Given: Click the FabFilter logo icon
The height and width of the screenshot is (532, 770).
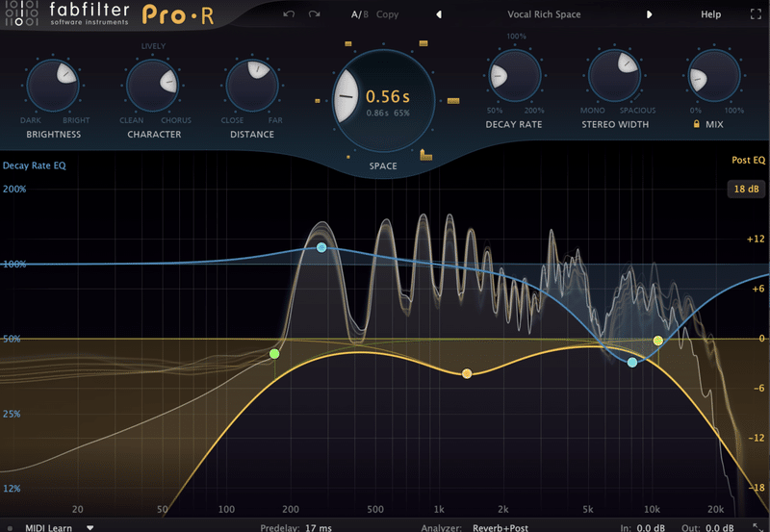Looking at the screenshot, I should [21, 13].
